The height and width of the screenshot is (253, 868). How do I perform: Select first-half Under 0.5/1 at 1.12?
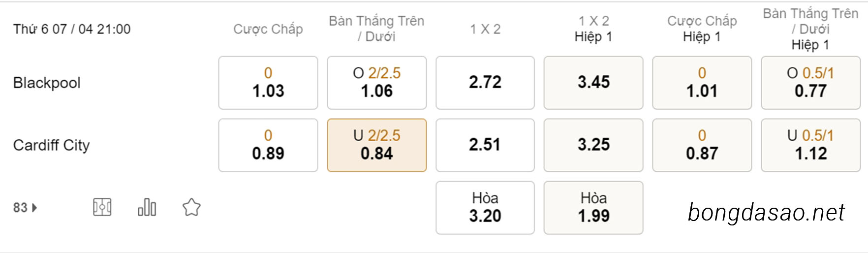pos(811,145)
